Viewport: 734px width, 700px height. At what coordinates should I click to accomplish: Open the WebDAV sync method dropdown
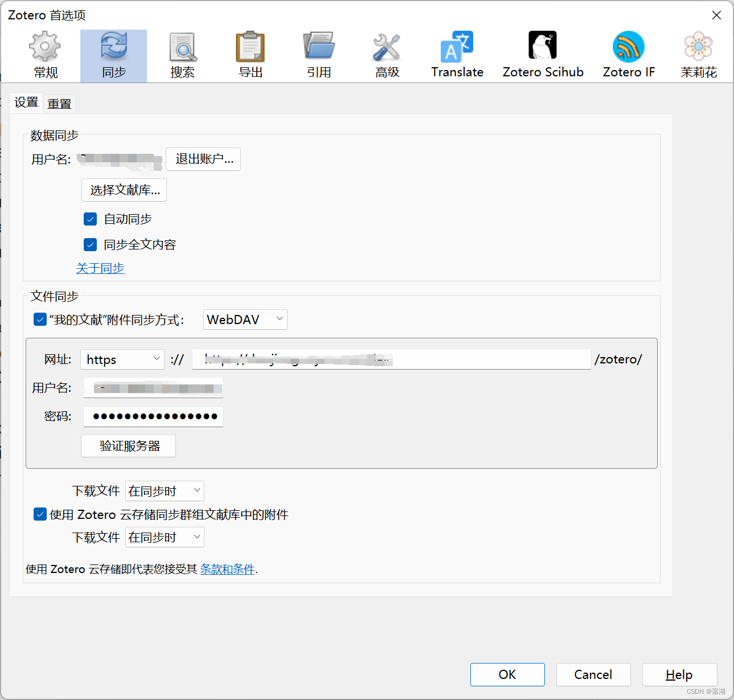[245, 320]
